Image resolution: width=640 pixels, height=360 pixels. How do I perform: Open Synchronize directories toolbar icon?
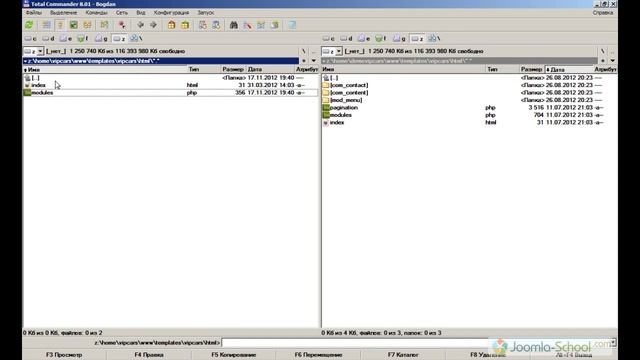click(261, 25)
